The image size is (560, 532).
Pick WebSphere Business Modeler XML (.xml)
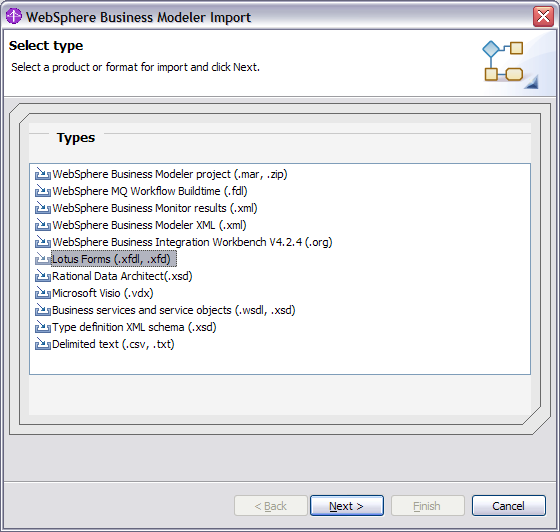(149, 225)
